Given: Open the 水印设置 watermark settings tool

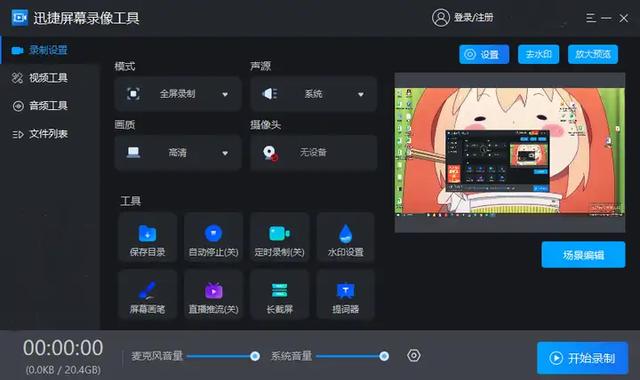Looking at the screenshot, I should [x=345, y=237].
